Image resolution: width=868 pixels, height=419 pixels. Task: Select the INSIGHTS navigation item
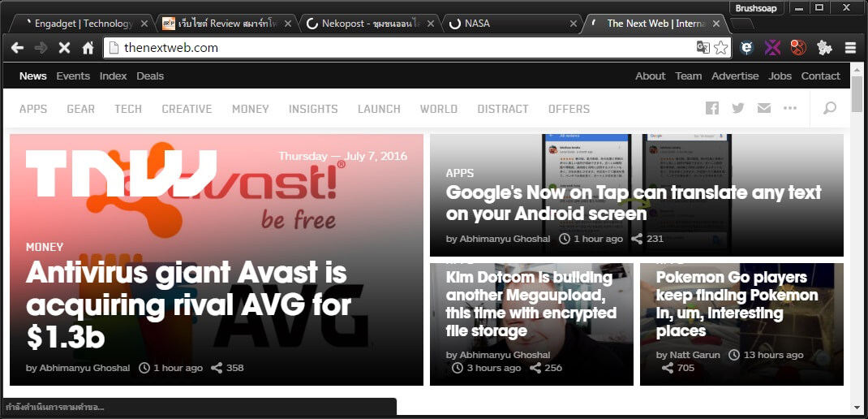tap(313, 109)
